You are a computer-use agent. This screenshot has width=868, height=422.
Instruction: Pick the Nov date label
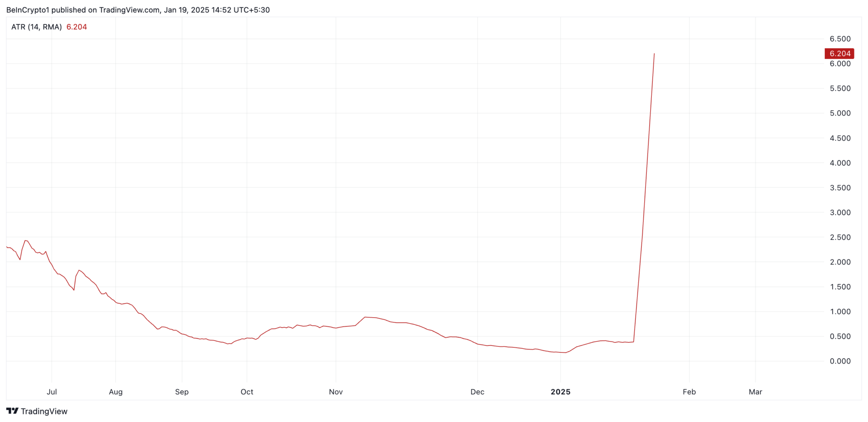click(336, 392)
